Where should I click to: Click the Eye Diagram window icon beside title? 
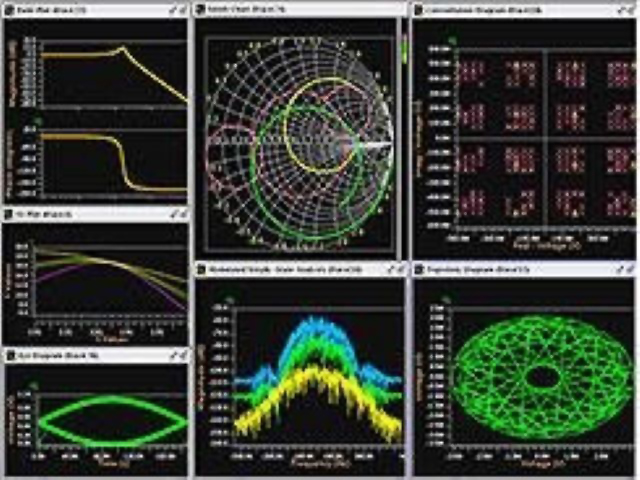click(9, 355)
